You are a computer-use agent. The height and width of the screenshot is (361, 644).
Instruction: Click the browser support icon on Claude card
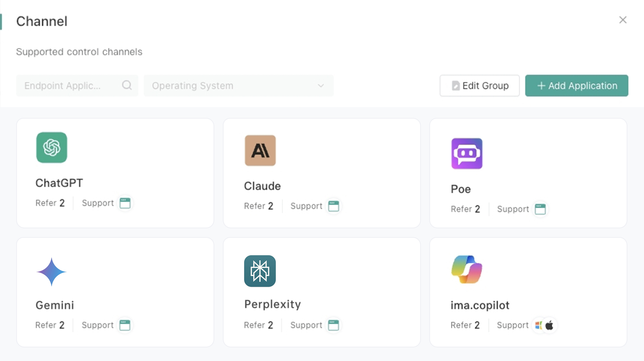pos(334,206)
